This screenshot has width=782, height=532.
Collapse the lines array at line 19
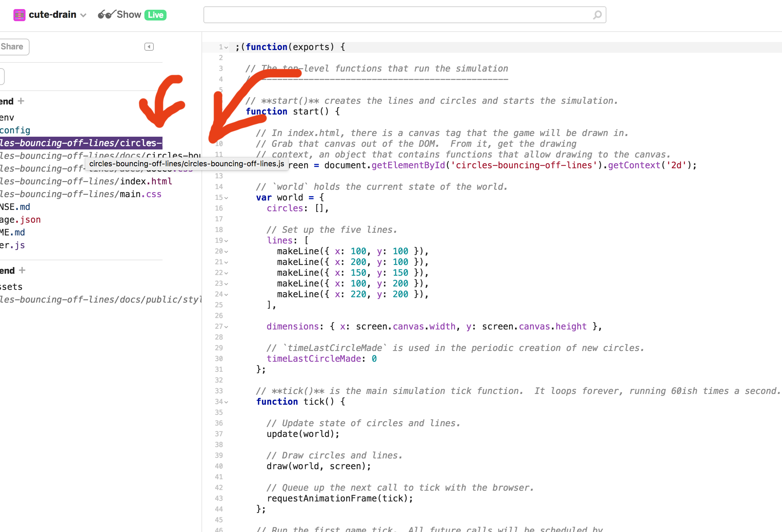point(226,241)
